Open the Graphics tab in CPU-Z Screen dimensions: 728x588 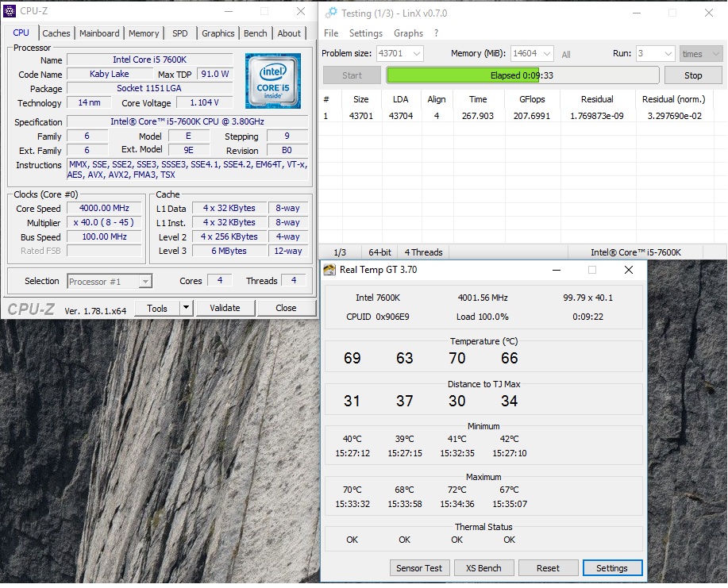[x=218, y=33]
